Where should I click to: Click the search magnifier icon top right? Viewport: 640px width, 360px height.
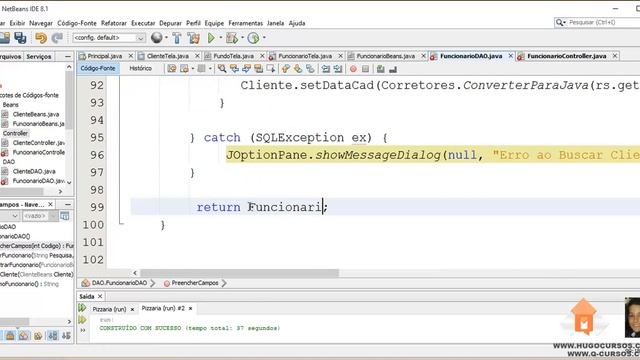(x=560, y=22)
